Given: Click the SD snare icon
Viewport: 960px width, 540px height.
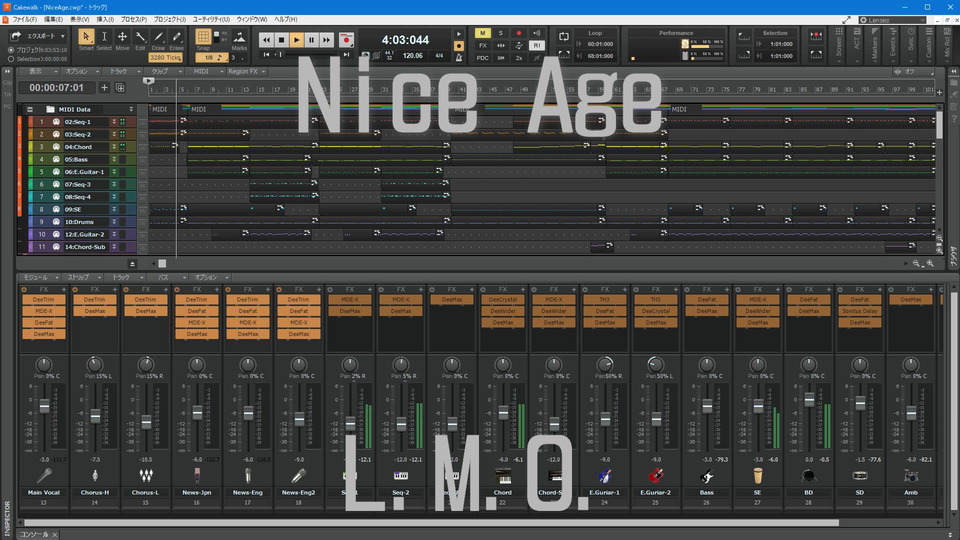Looking at the screenshot, I should (860, 476).
